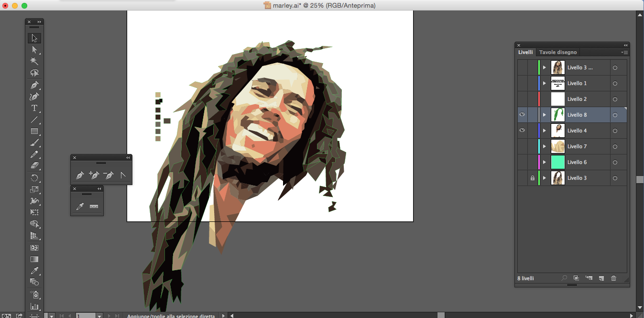Select the Warp tool
The image size is (644, 318).
point(34,201)
